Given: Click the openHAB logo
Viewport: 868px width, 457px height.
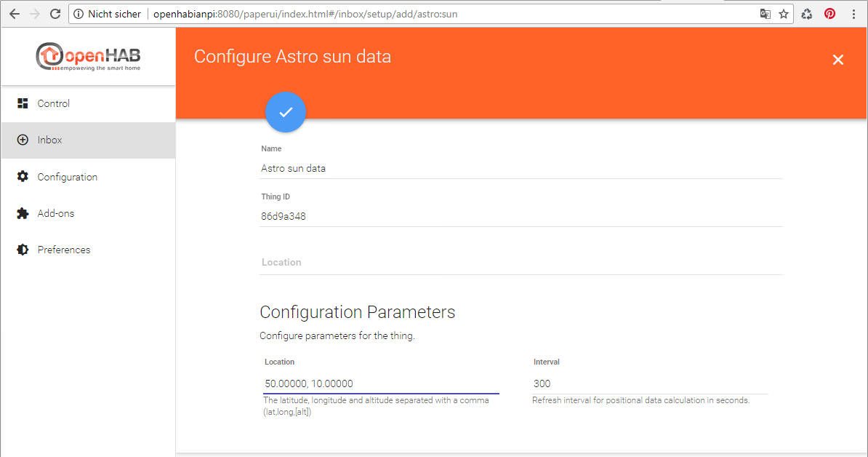Looking at the screenshot, I should 88,57.
